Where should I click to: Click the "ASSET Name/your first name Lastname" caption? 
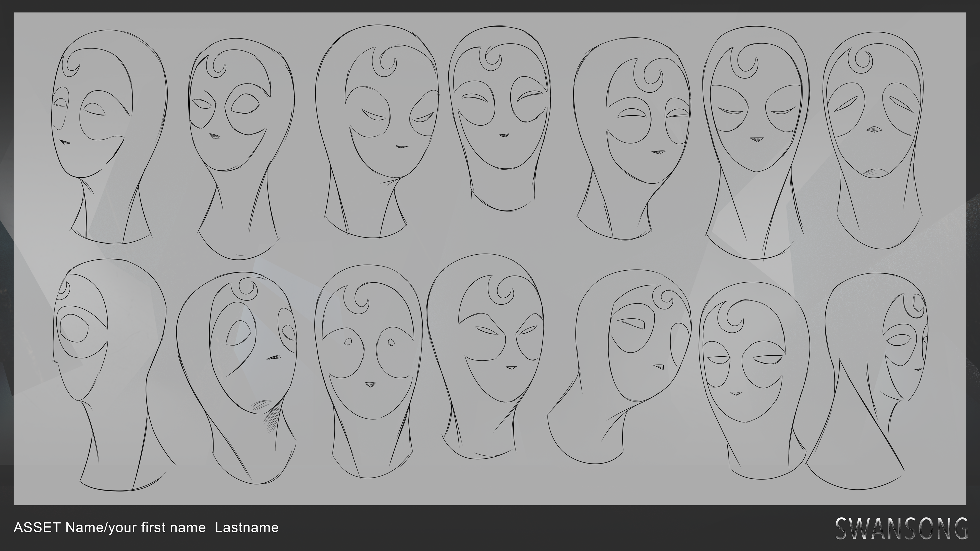146,528
